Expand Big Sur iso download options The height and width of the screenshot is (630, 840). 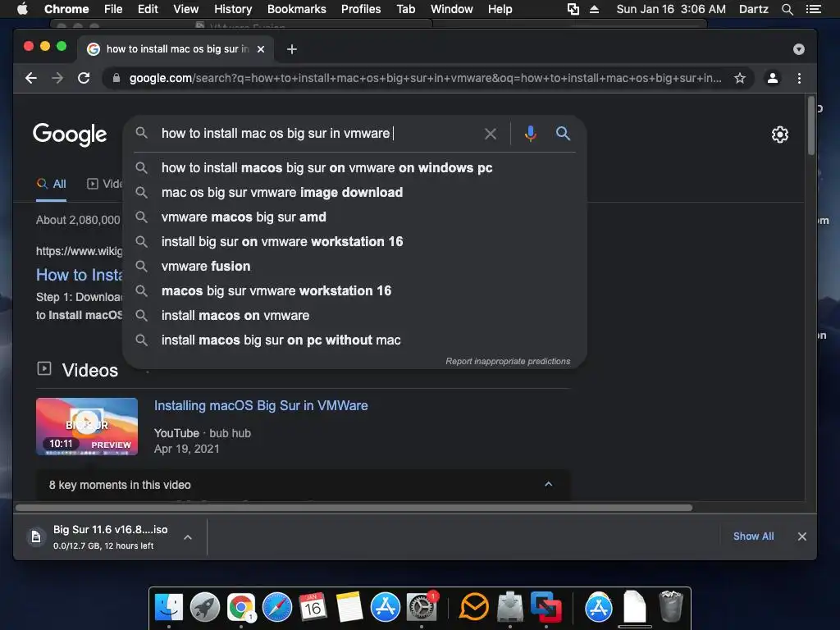[188, 536]
